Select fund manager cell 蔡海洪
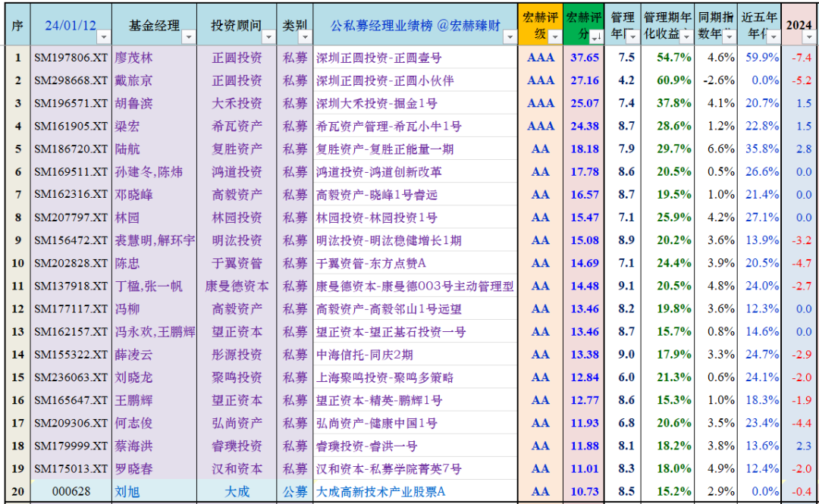Image resolution: width=819 pixels, height=504 pixels. pyautogui.click(x=155, y=446)
